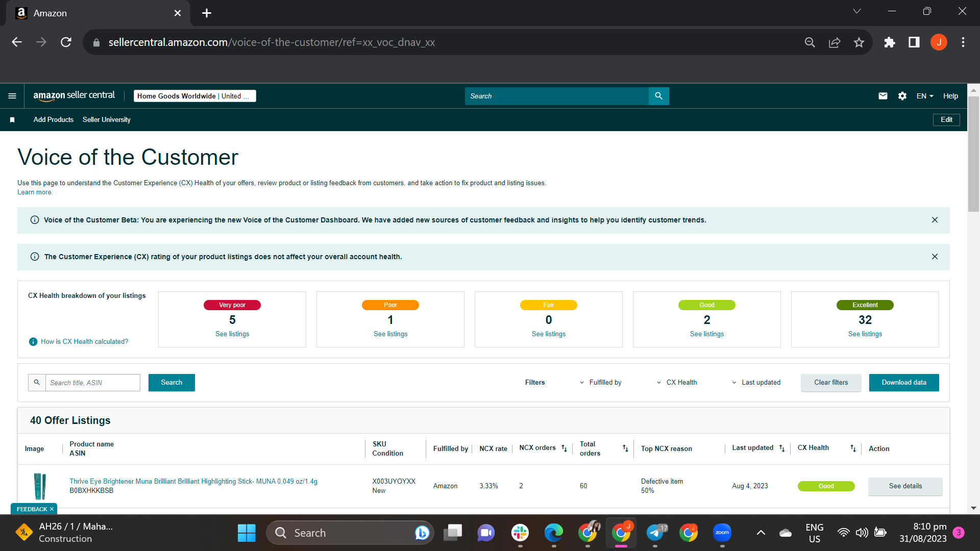
Task: Sort by Total orders column arrows
Action: click(625, 448)
